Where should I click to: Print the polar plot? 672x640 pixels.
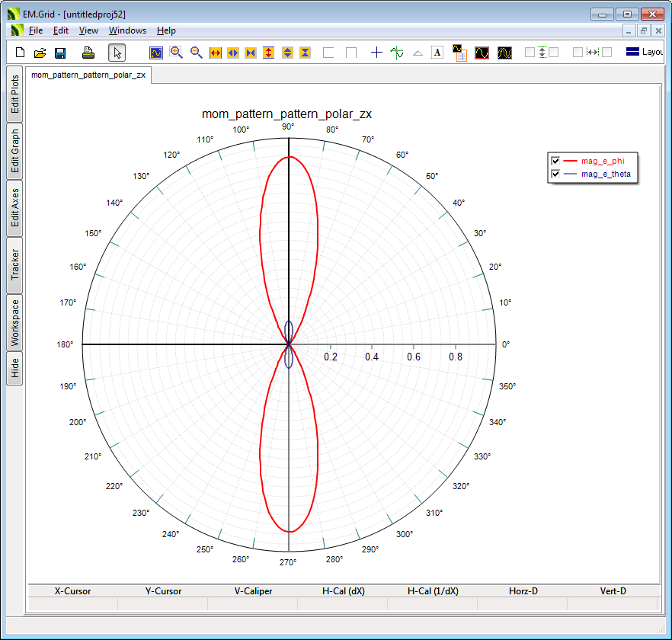(88, 53)
